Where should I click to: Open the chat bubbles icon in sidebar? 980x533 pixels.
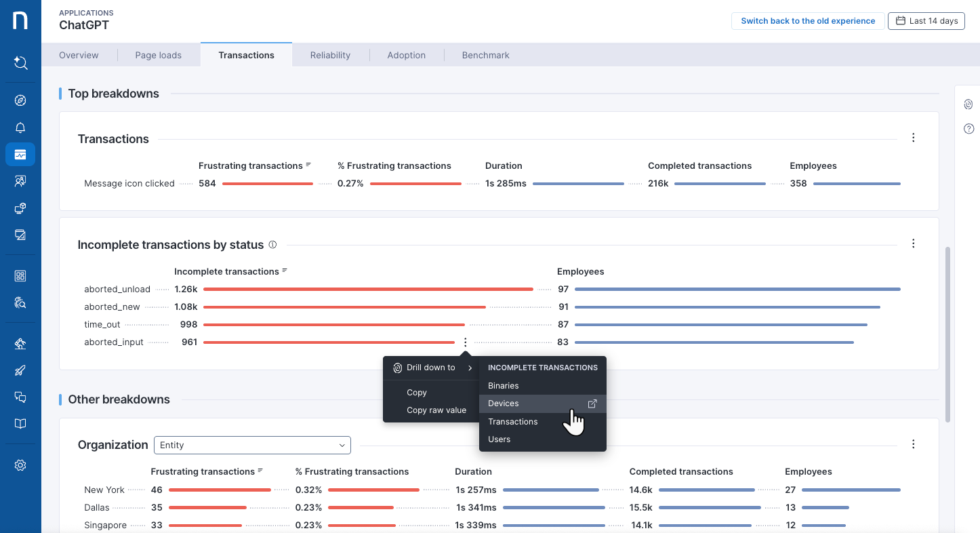click(20, 397)
